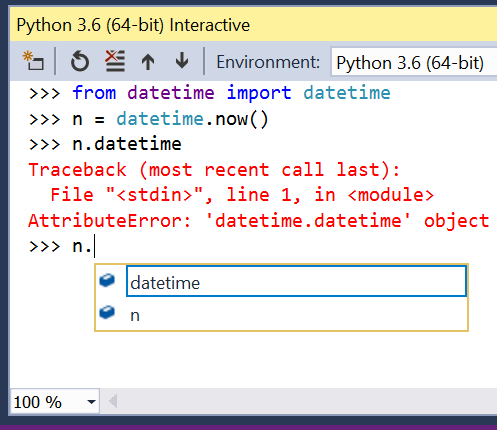
Task: Click the new interactive window icon
Action: [x=33, y=61]
